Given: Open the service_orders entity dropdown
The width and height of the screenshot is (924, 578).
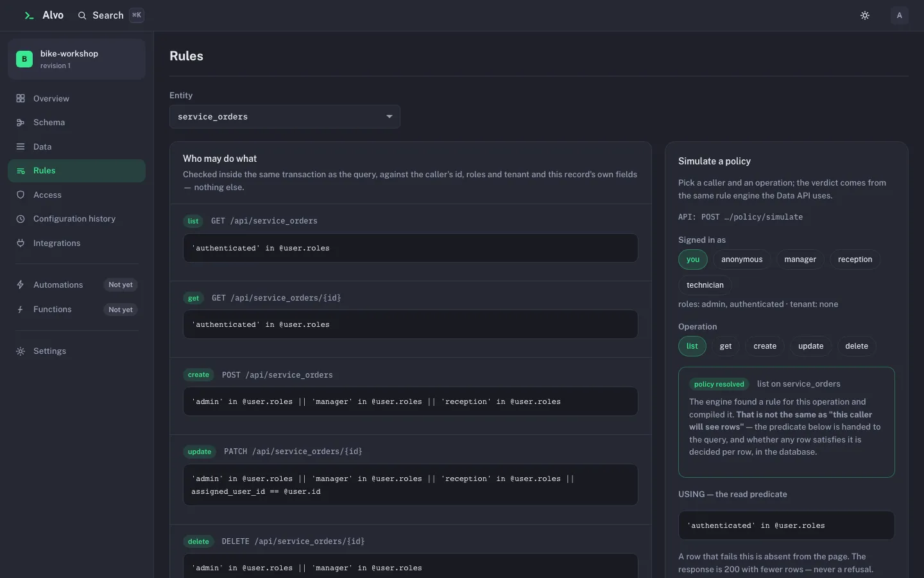Looking at the screenshot, I should [x=284, y=116].
